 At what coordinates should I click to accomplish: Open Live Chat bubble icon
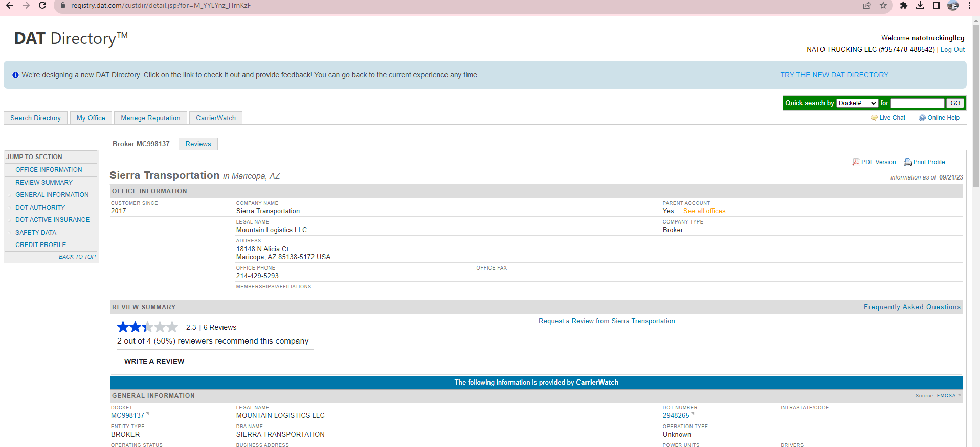874,118
